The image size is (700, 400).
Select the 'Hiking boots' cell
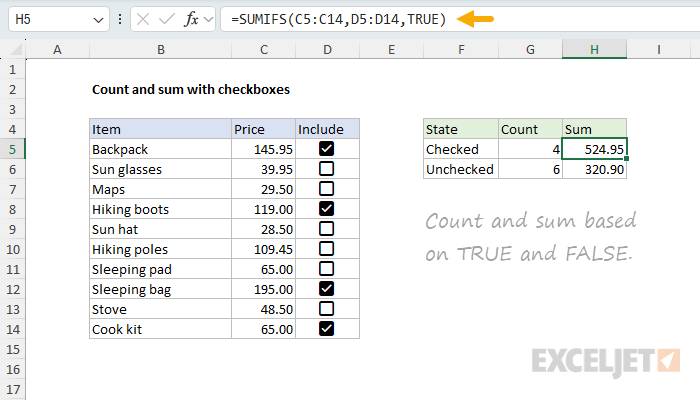tap(161, 209)
